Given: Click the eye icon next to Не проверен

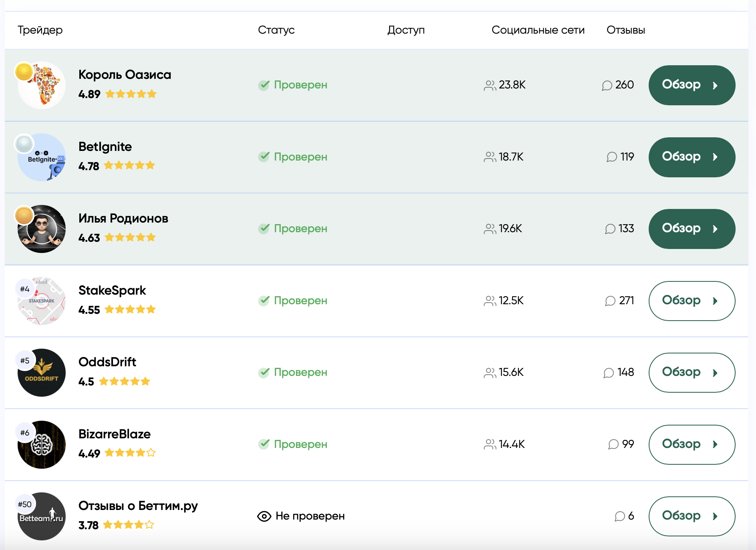Looking at the screenshot, I should click(264, 516).
